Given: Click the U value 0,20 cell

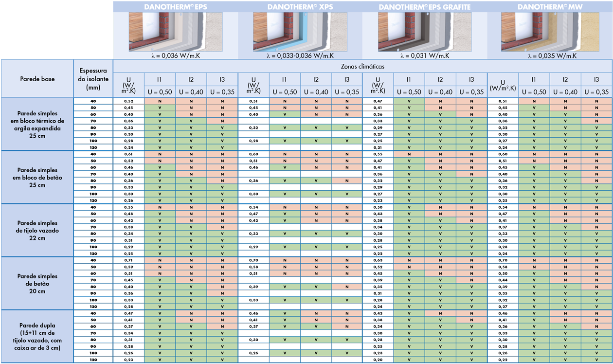Looking at the screenshot, I should pyautogui.click(x=378, y=359).
